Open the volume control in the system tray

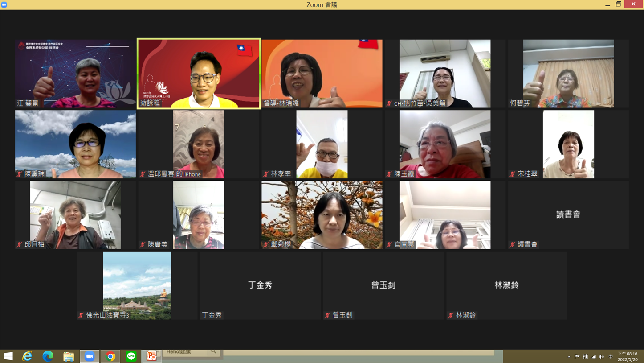602,356
